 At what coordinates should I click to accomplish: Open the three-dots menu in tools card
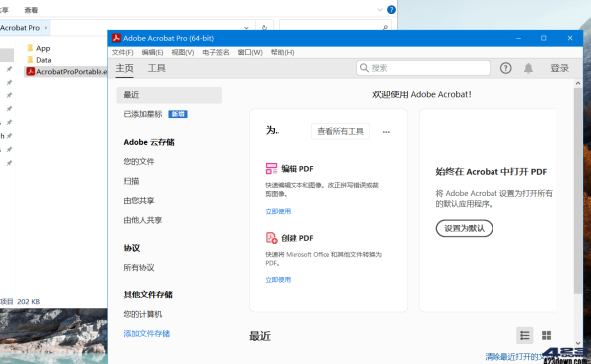tap(386, 132)
